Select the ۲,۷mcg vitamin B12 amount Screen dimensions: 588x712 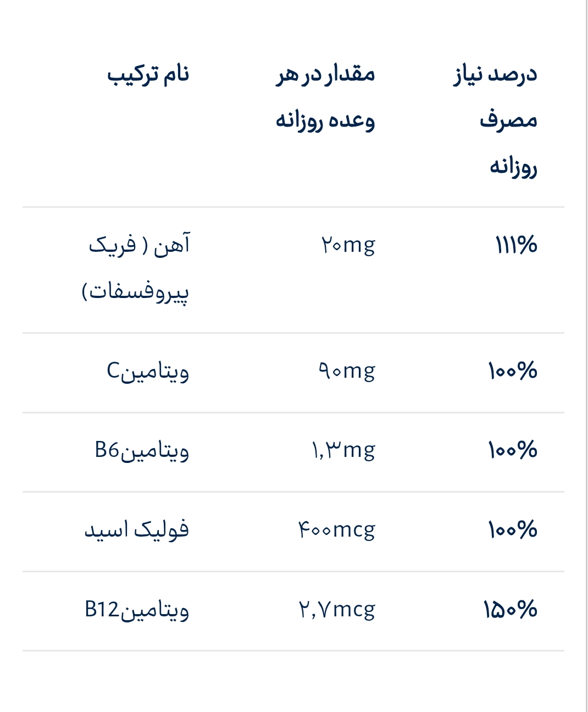tap(337, 610)
